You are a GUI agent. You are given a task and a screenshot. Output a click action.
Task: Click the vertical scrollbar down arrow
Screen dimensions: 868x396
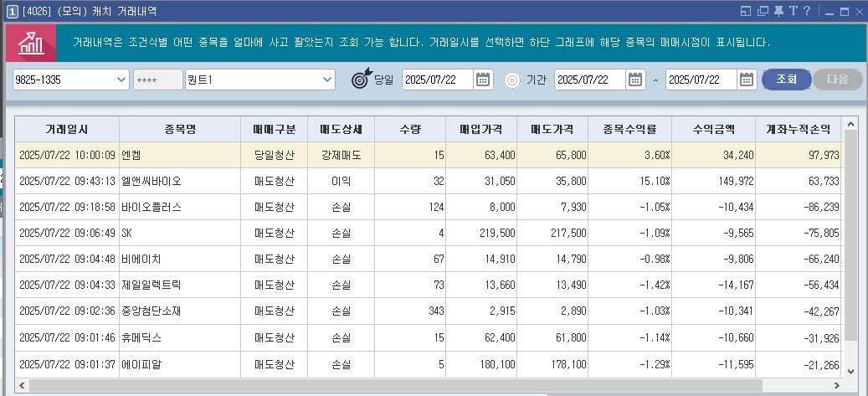[x=850, y=370]
